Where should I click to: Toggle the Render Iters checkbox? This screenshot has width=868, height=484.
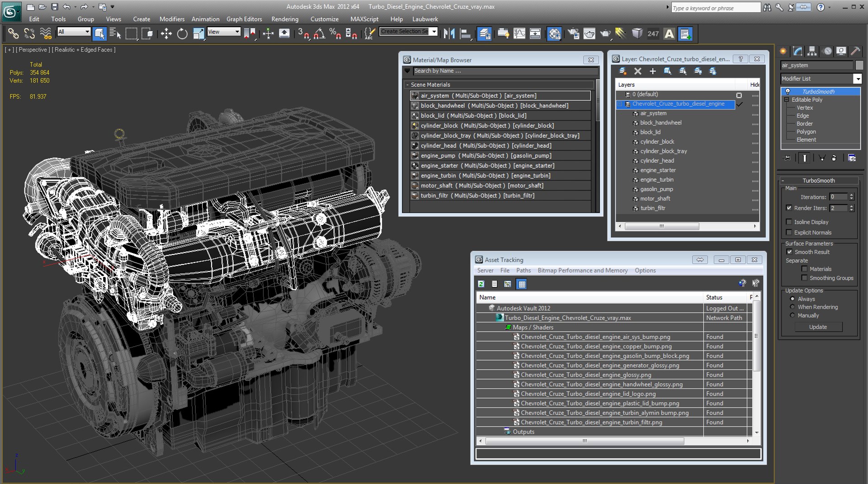(789, 208)
